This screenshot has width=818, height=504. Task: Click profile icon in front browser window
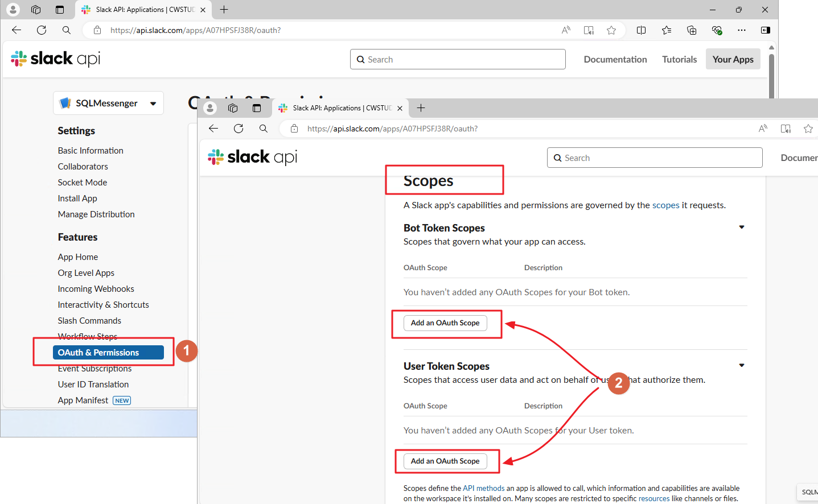click(x=210, y=108)
